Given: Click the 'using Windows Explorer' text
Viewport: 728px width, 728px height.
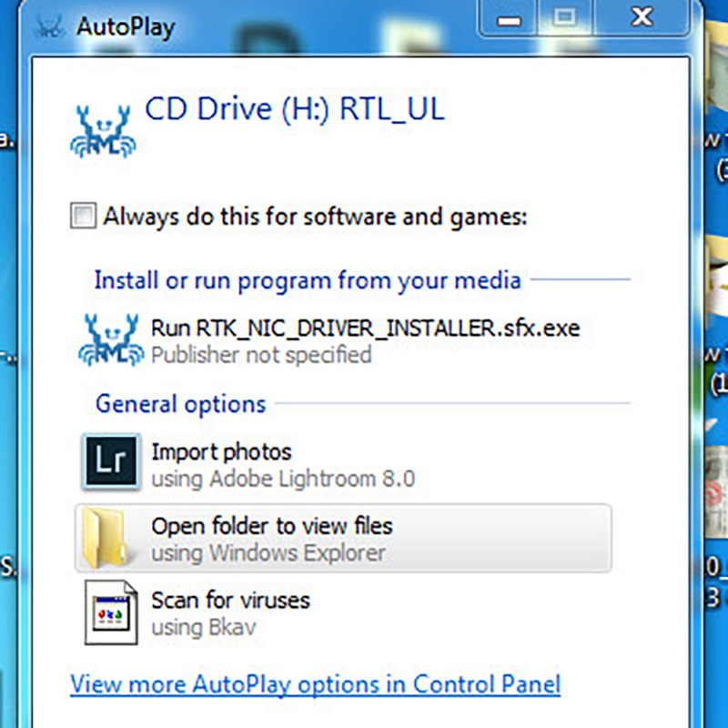Looking at the screenshot, I should pyautogui.click(x=268, y=553).
